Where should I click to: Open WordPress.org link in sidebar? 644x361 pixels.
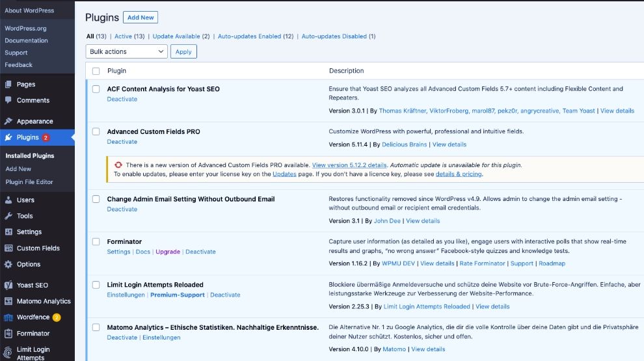point(25,29)
